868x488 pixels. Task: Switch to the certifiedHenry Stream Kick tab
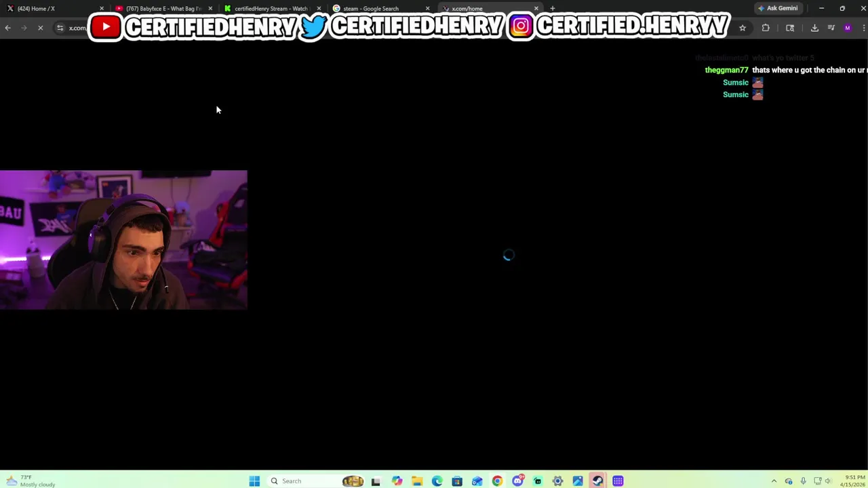(271, 8)
